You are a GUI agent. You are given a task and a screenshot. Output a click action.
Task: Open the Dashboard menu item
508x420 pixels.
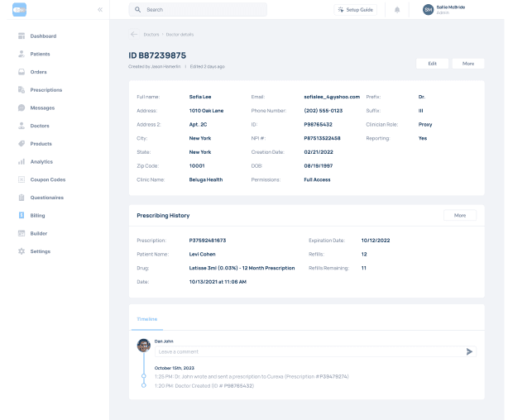coord(43,36)
